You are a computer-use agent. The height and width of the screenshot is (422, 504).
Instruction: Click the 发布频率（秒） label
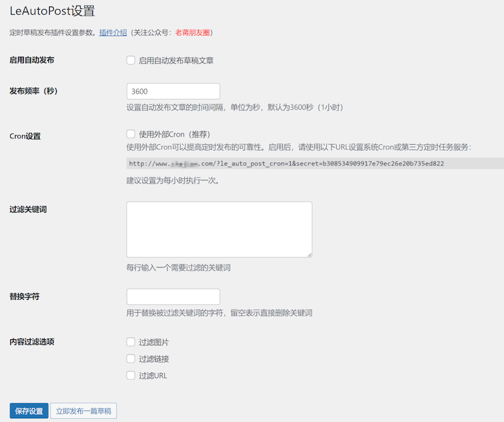(x=34, y=91)
